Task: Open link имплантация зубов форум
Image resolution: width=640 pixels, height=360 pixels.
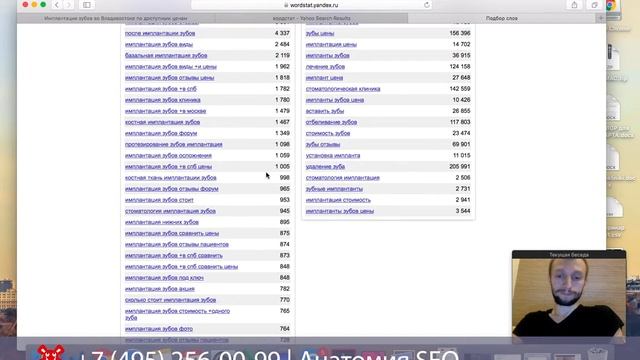Action: 161,133
